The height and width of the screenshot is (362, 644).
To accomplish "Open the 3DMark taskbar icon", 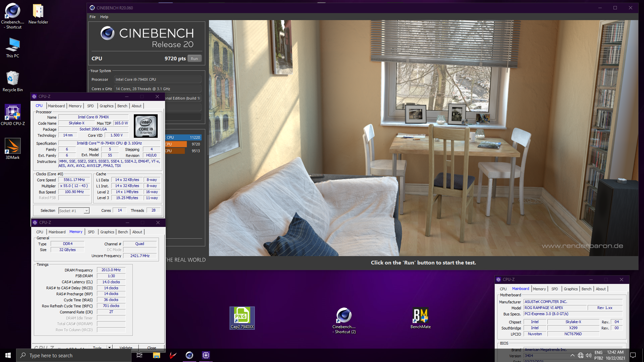I will [173, 355].
